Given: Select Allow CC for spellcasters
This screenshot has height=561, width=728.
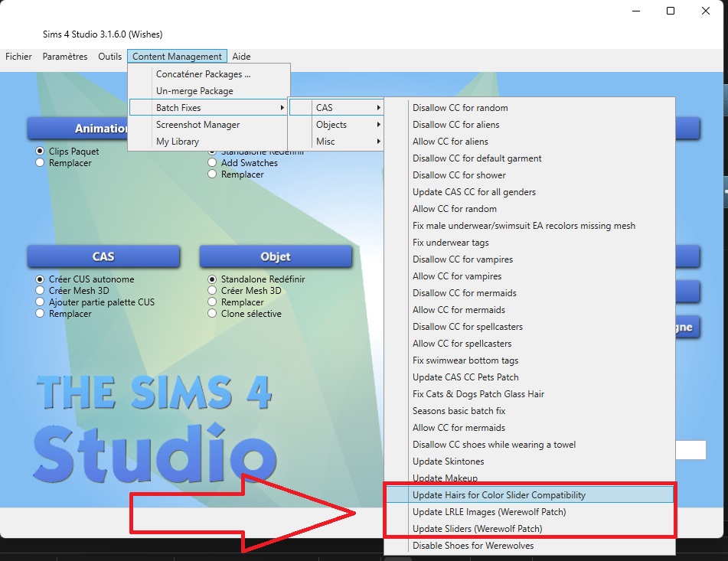Looking at the screenshot, I should point(529,344).
